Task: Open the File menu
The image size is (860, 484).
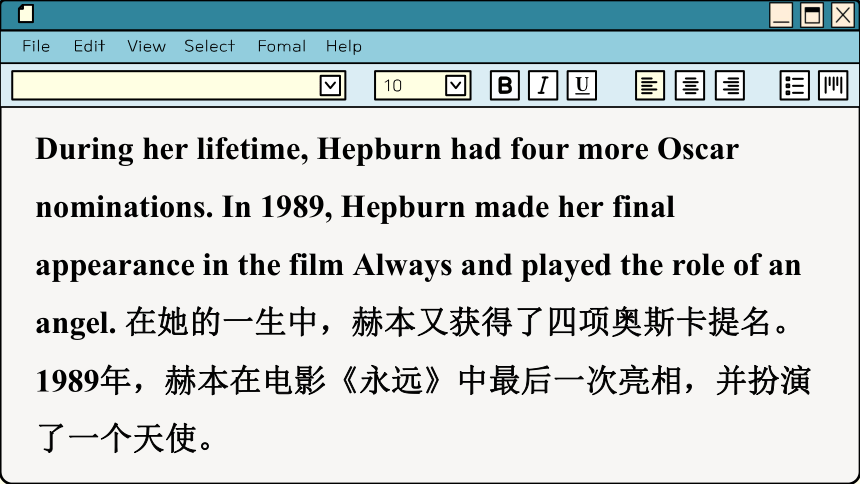Action: tap(36, 46)
